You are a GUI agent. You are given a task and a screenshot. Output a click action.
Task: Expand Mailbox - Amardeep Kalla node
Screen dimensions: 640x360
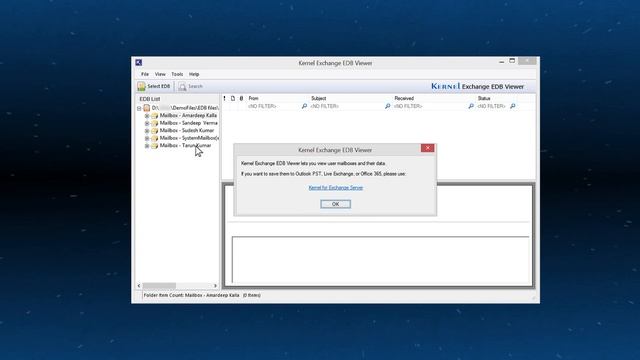point(147,116)
